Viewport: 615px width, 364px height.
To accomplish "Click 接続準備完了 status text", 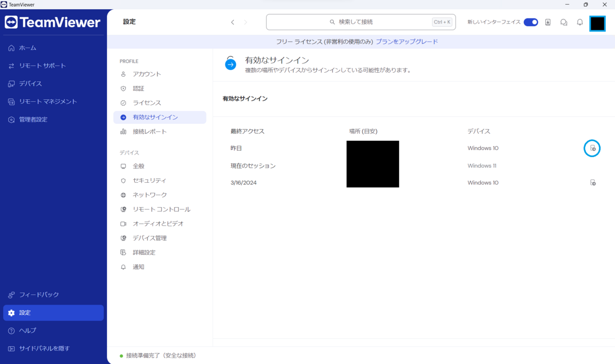I will [161, 355].
